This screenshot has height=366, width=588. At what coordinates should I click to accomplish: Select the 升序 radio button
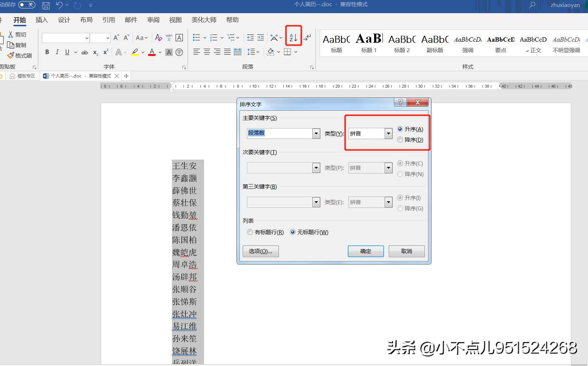(400, 129)
